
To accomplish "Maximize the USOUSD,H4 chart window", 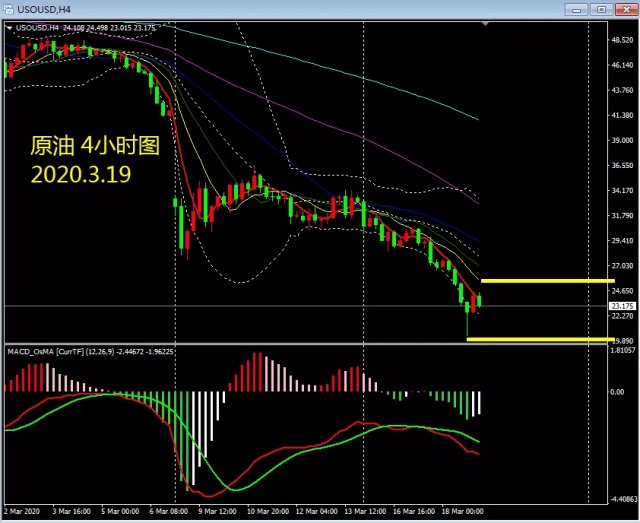I will (601, 9).
